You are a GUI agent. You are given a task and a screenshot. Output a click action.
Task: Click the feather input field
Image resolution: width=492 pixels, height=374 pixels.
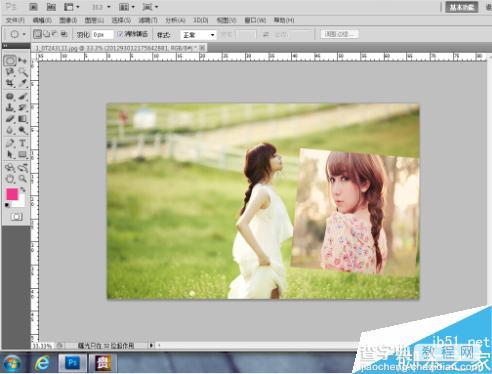click(102, 35)
